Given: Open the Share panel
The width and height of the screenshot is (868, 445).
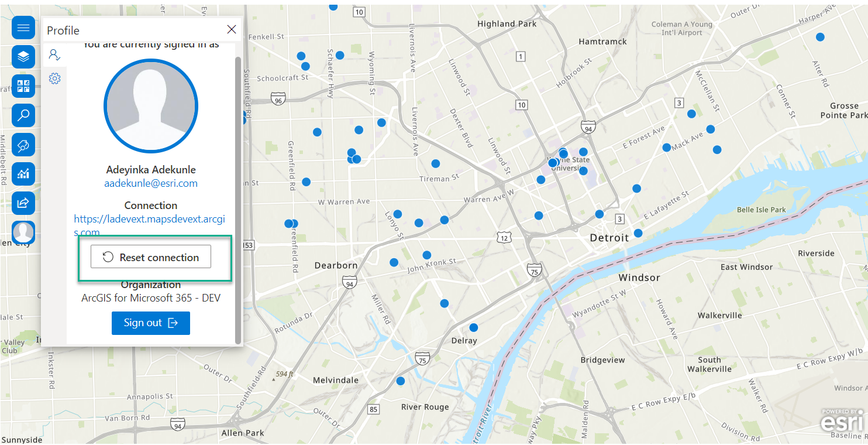Looking at the screenshot, I should point(23,203).
